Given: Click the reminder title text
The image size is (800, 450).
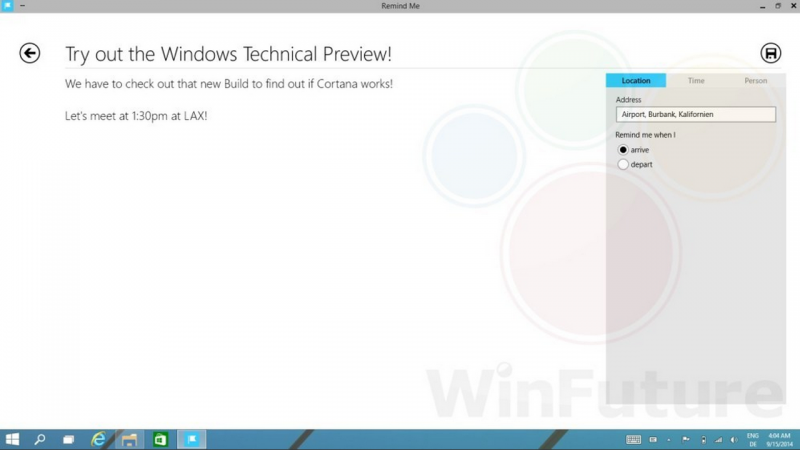Looking at the screenshot, I should click(x=228, y=54).
